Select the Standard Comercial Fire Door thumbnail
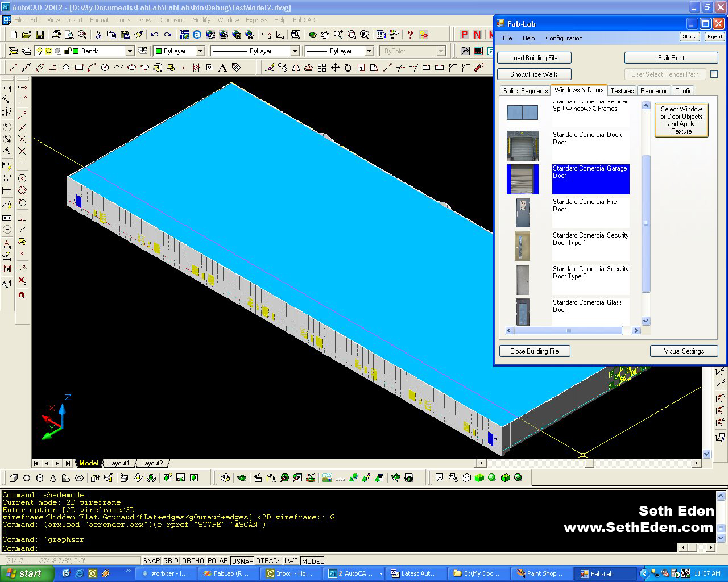The image size is (728, 582). (523, 213)
